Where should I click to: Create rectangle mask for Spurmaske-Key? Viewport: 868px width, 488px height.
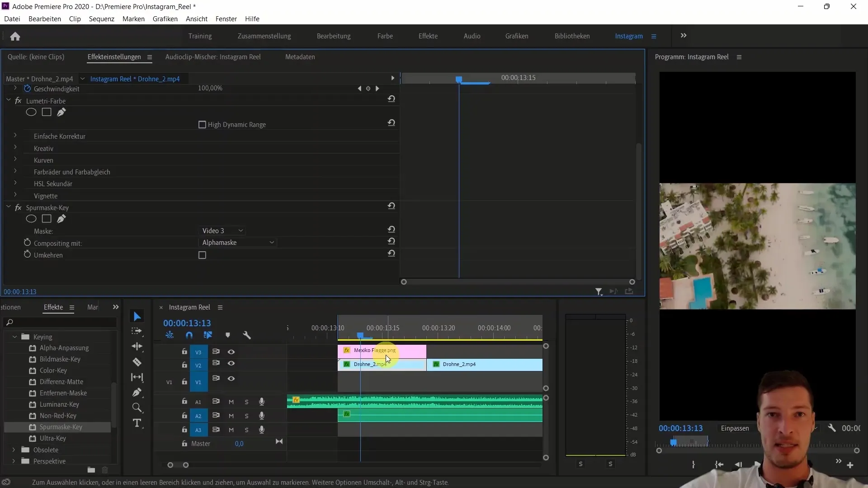point(47,219)
